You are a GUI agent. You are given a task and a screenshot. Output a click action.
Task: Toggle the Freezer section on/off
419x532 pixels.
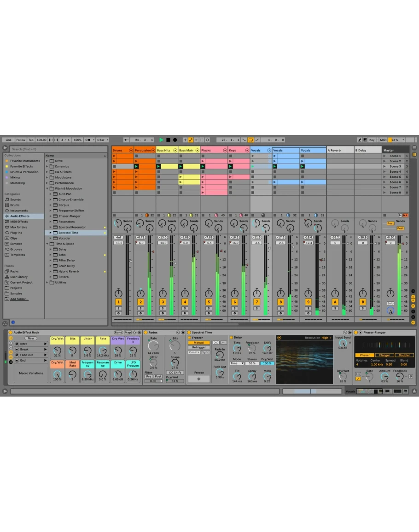pos(189,338)
